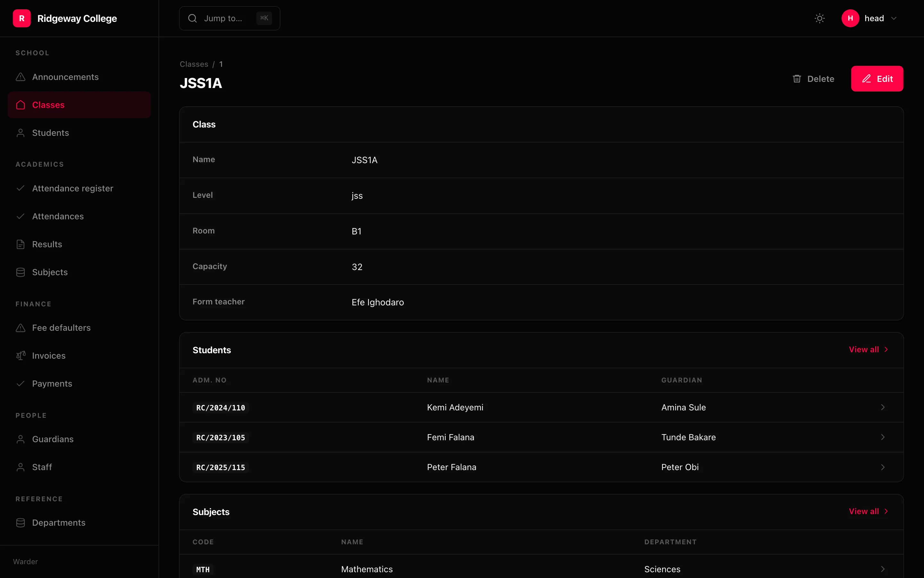Open the Guardians page

pyautogui.click(x=79, y=439)
